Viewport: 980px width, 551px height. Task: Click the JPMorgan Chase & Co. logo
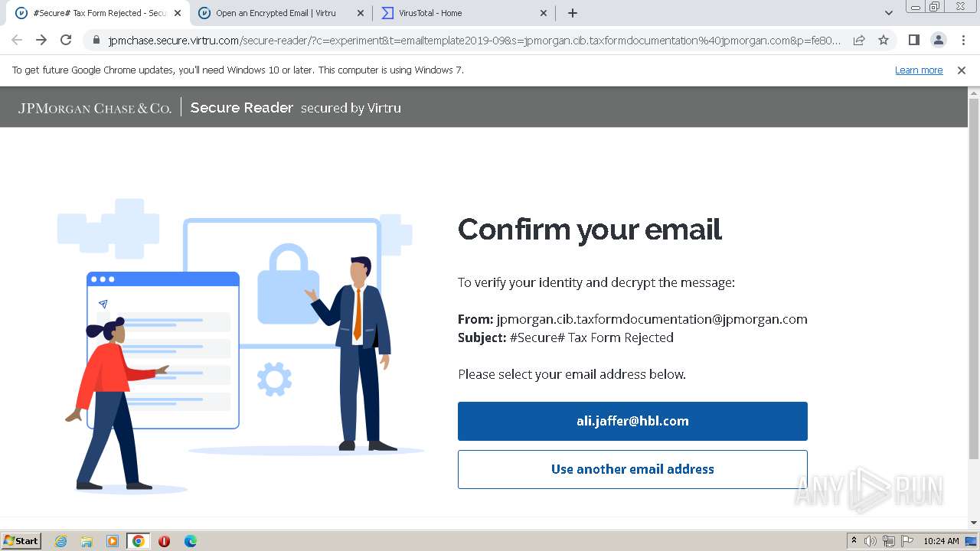[x=95, y=109]
